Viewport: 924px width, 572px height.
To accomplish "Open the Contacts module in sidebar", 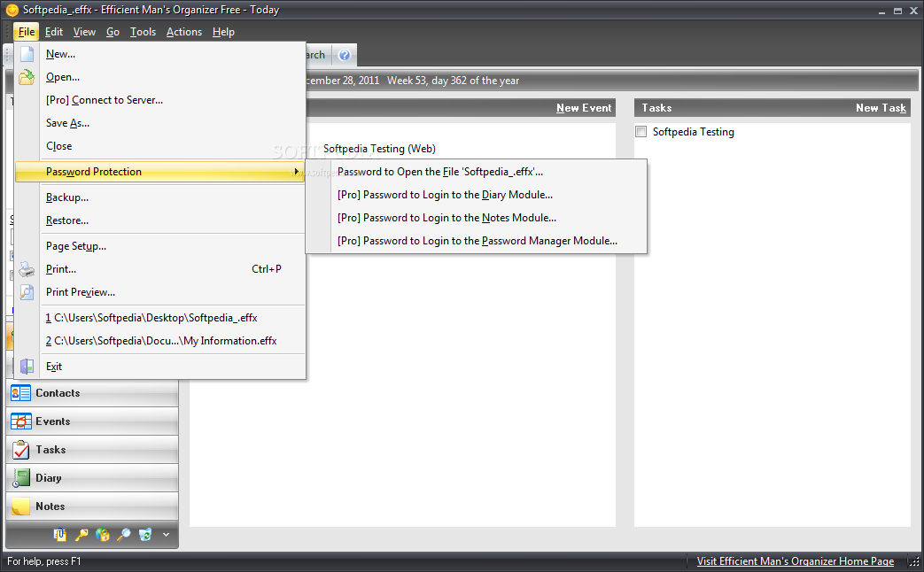I will click(92, 393).
